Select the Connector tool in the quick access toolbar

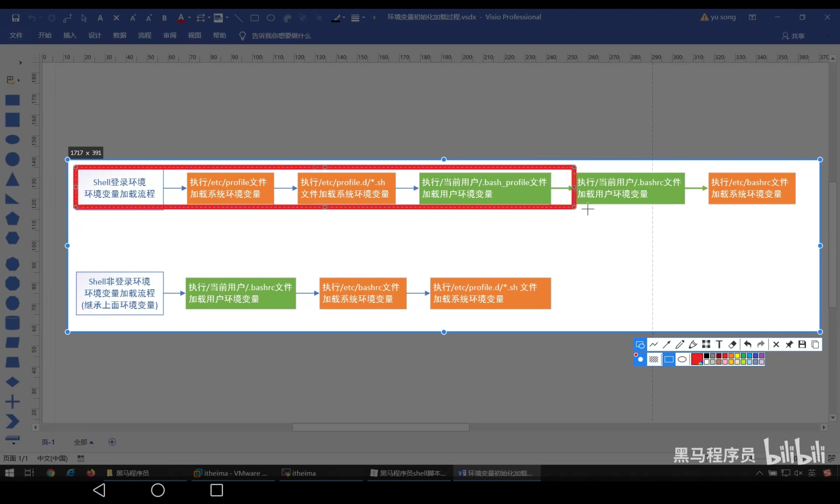pos(68,18)
